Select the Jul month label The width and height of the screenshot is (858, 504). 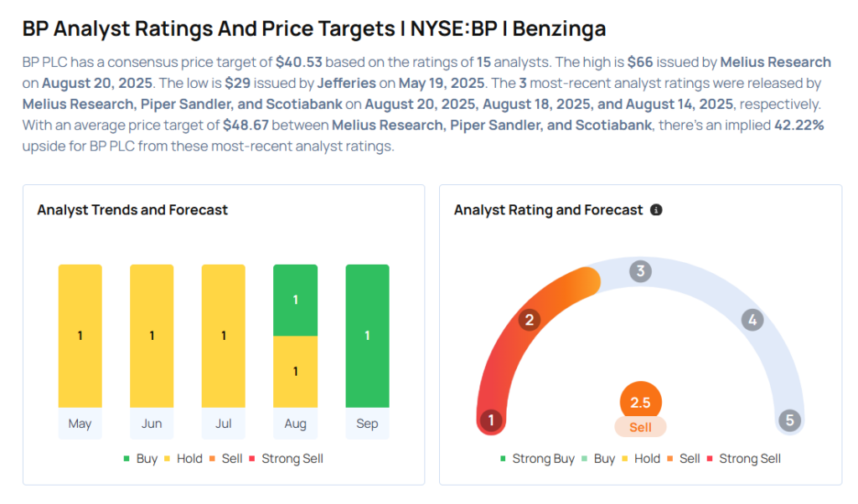(x=224, y=424)
